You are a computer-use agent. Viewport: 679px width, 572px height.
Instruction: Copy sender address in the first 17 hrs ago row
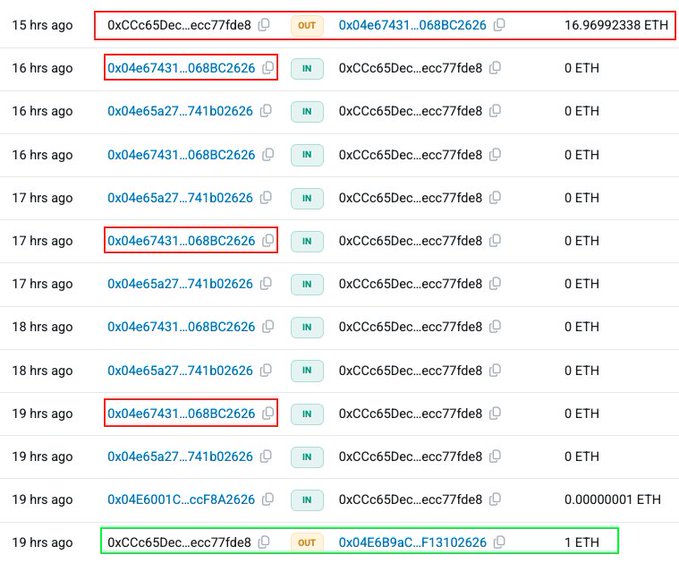[266, 197]
